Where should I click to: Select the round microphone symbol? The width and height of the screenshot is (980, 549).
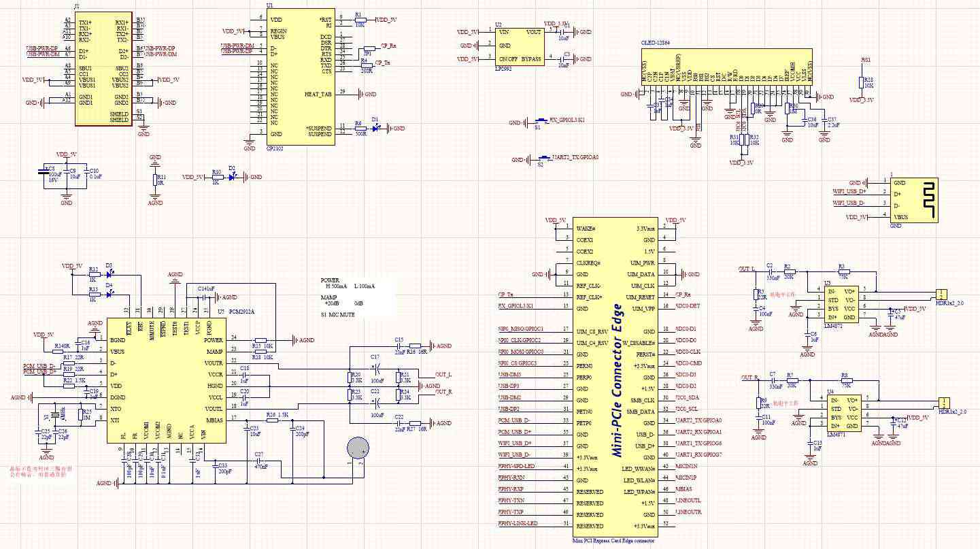(x=358, y=447)
